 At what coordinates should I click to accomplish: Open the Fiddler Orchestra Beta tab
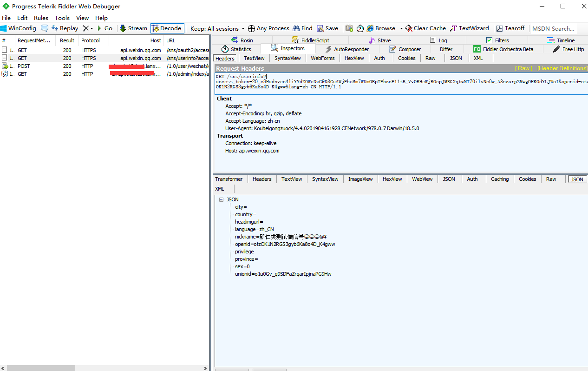click(503, 49)
